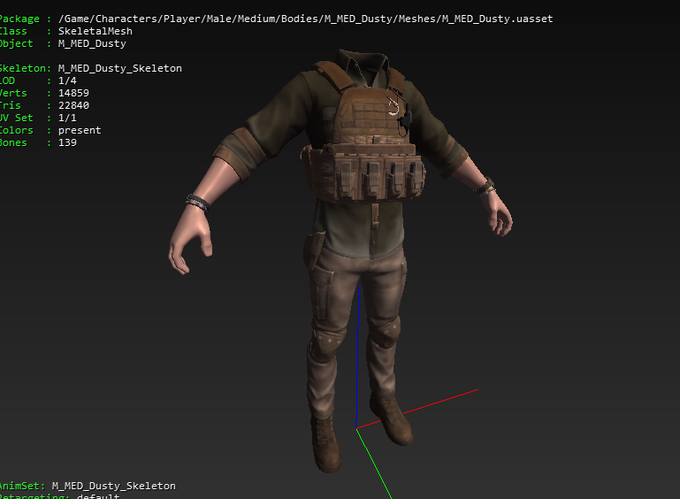Click the AnimSet value M_MED_Dusty_Skeleton
The height and width of the screenshot is (499, 680).
114,486
